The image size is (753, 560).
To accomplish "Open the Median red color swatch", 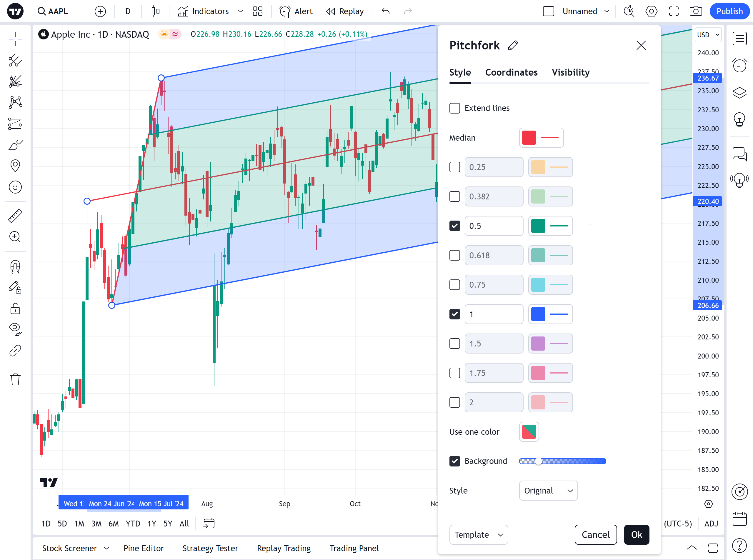I will 529,138.
